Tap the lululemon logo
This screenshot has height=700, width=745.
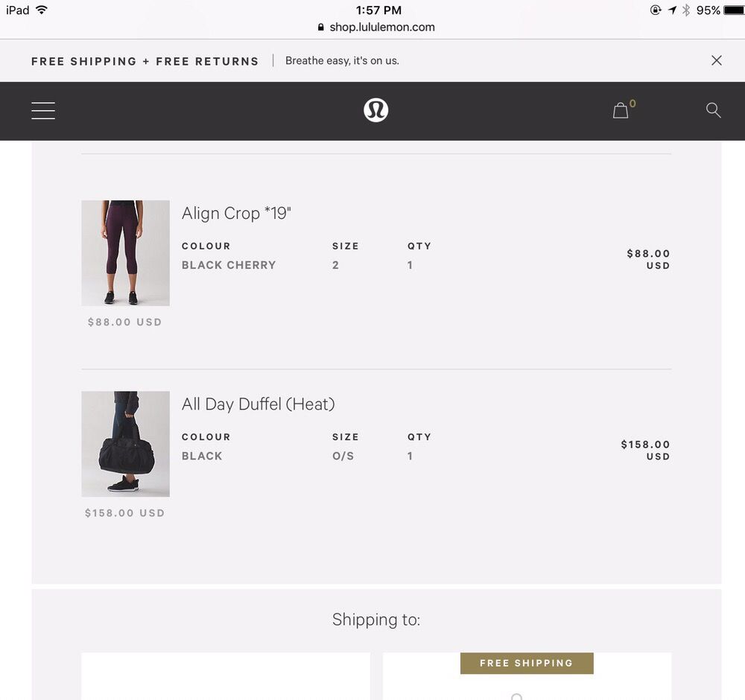click(375, 110)
